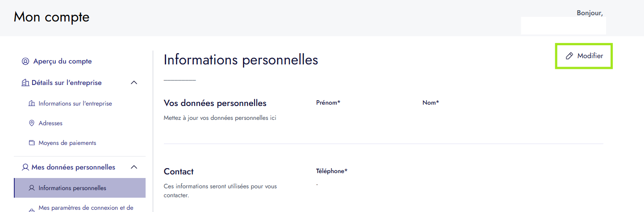Select the Informations personnelles sidebar entry
This screenshot has height=212, width=644.
pyautogui.click(x=72, y=188)
